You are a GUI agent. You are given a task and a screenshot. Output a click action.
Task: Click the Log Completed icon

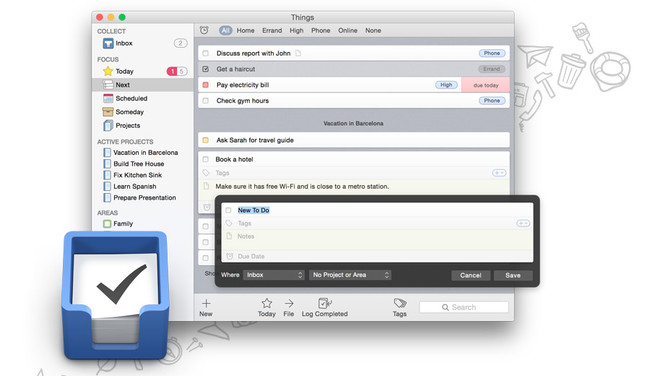tap(325, 303)
